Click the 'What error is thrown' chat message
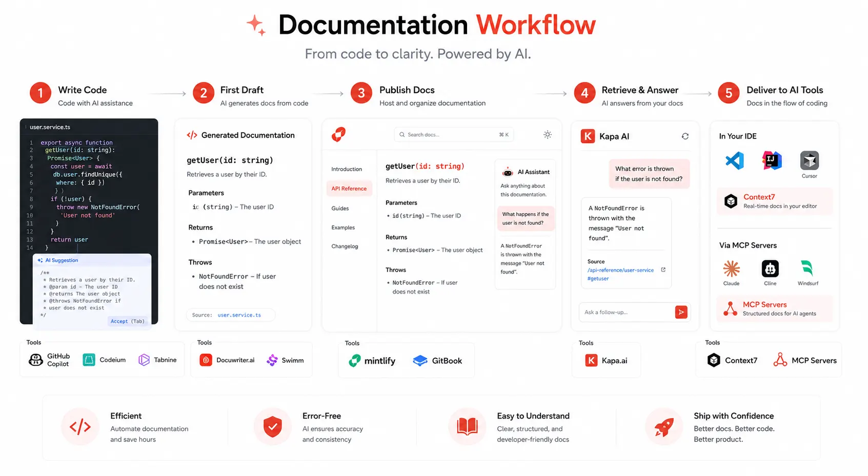The height and width of the screenshot is (476, 868). click(x=649, y=174)
